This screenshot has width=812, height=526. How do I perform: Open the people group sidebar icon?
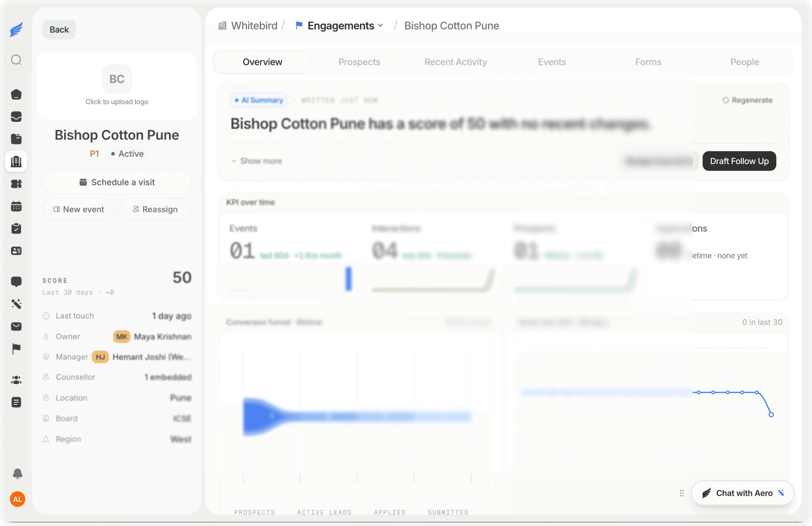click(16, 380)
